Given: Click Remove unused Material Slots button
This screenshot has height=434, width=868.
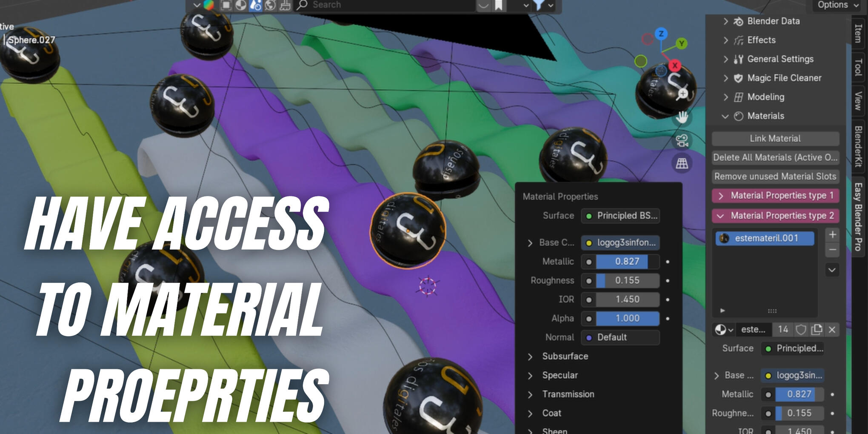Looking at the screenshot, I should click(x=775, y=176).
